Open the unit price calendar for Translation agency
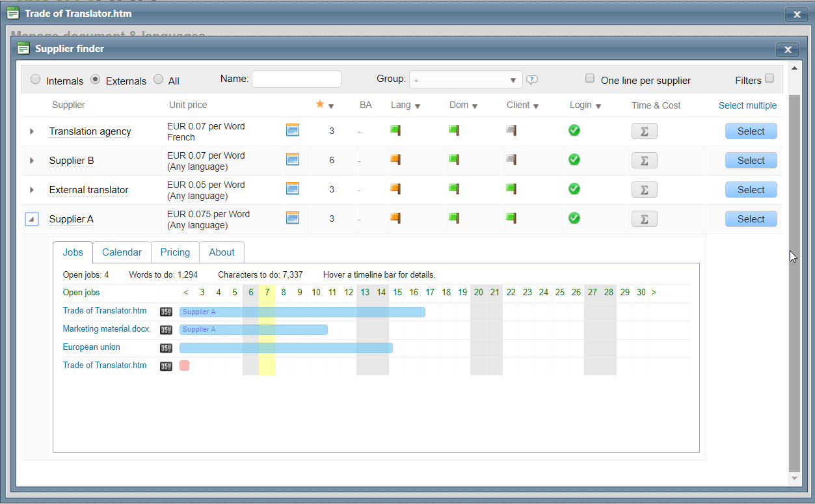This screenshot has height=504, width=815. [293, 130]
